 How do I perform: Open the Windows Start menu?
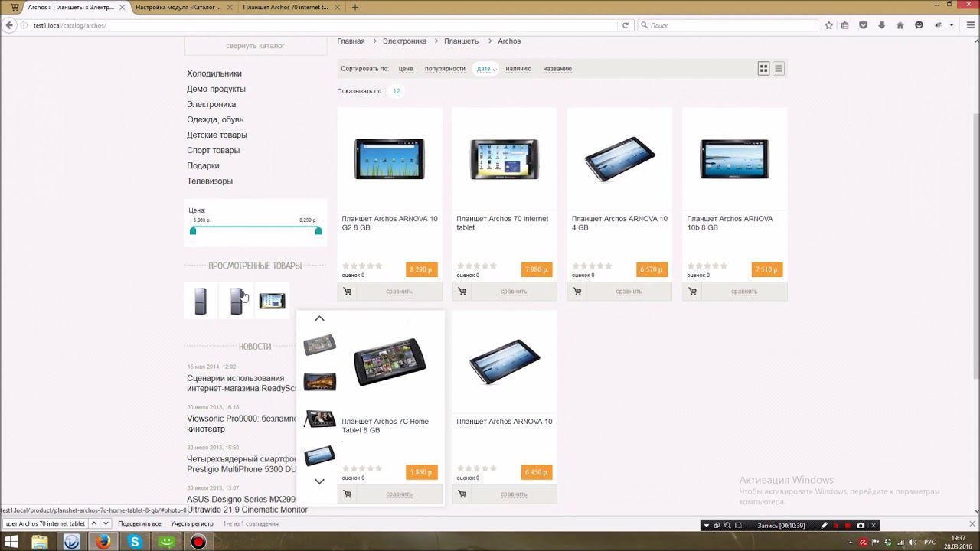click(x=11, y=542)
